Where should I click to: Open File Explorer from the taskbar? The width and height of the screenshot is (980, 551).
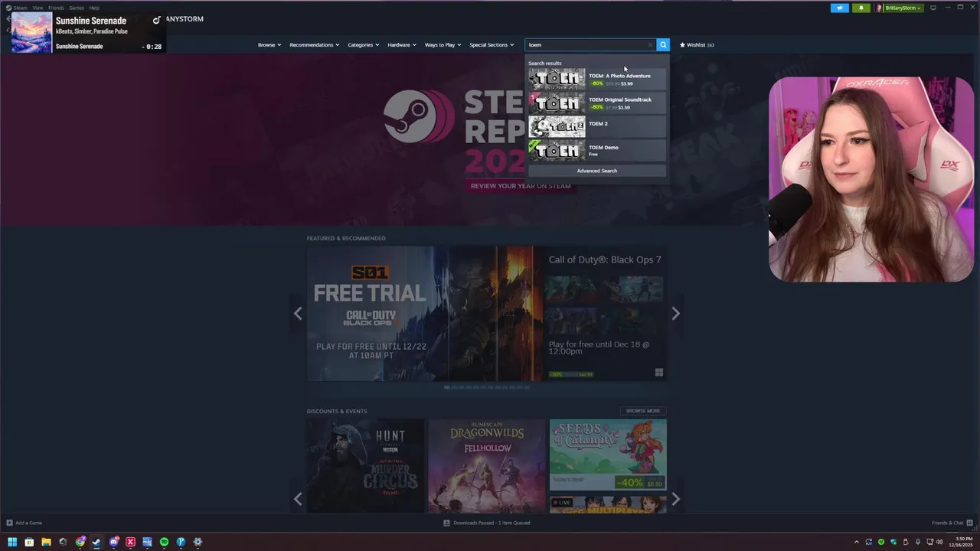(x=46, y=542)
